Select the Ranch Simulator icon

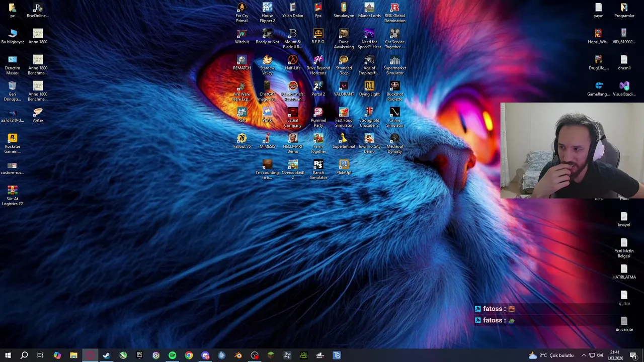click(x=318, y=169)
